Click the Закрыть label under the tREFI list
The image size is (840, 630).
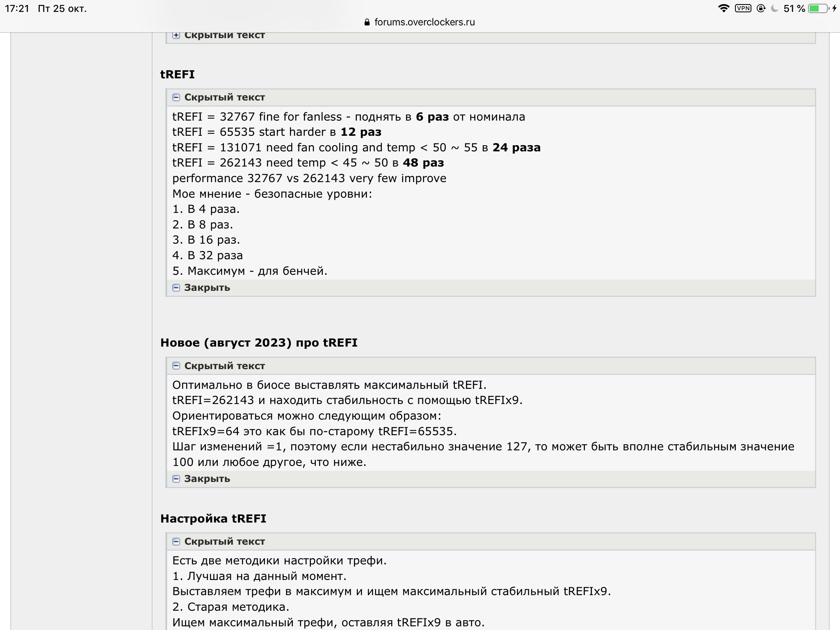point(207,288)
